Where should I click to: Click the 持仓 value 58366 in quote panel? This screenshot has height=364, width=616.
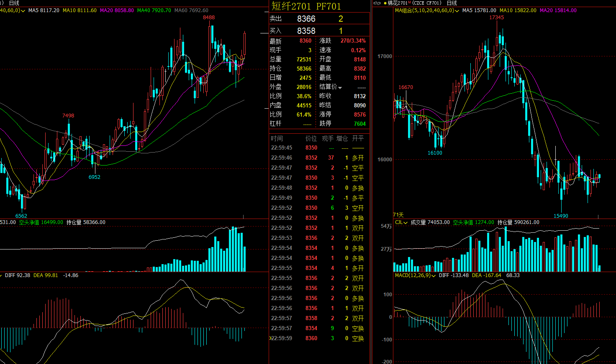(304, 69)
